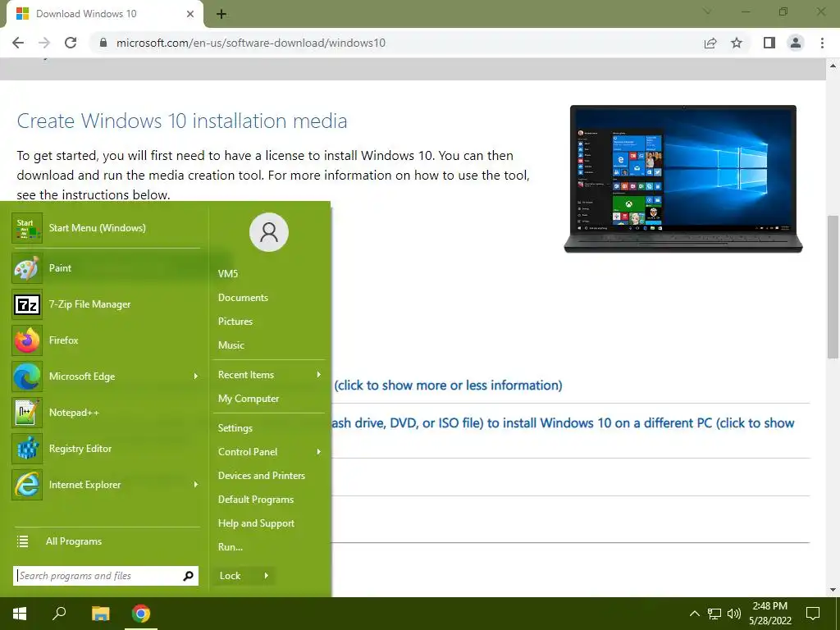Open the Internet Explorer icon
This screenshot has width=840, height=630.
tap(27, 484)
